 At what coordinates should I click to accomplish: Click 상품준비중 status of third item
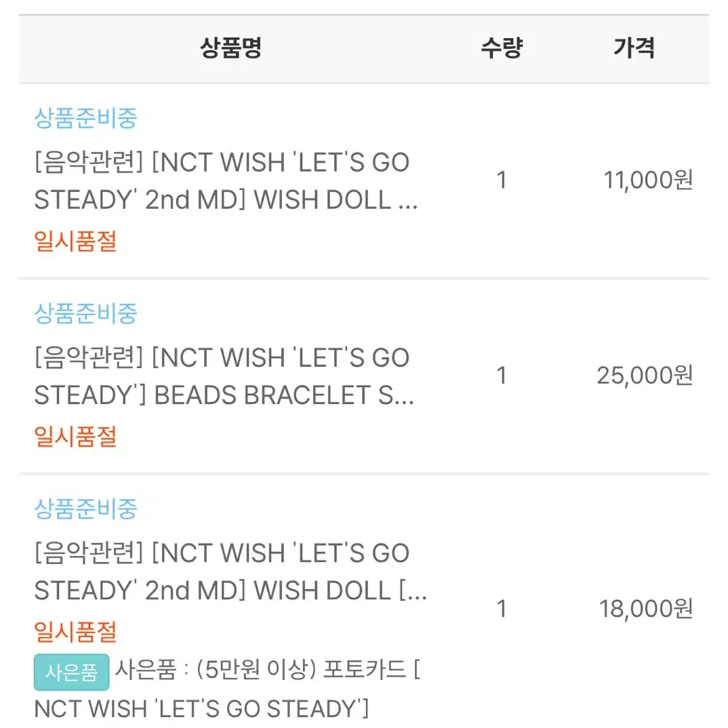(x=85, y=509)
